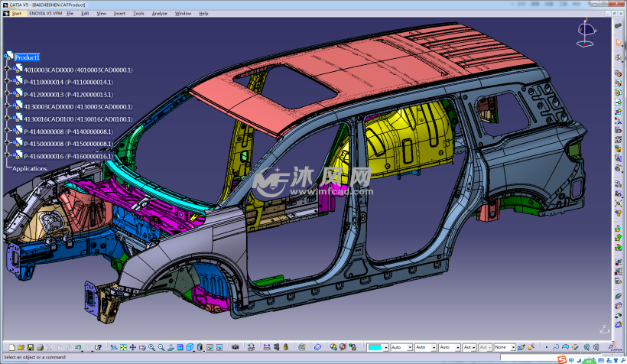Screen dimensions: 627x364
Task: Insert a new Part via right toolbar
Action: (618, 93)
